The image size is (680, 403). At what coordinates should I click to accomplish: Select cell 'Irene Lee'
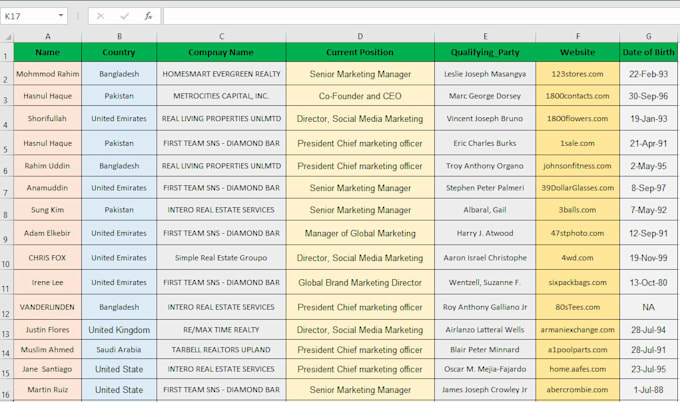(48, 282)
